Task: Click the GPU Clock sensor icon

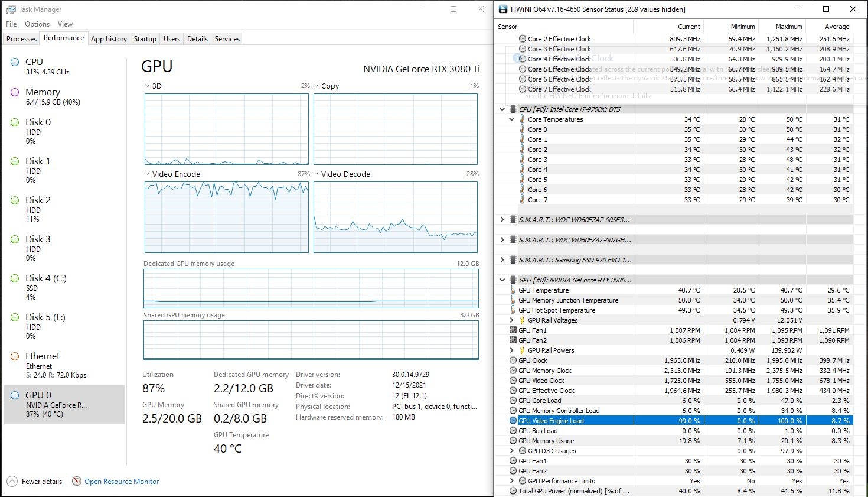Action: point(513,360)
